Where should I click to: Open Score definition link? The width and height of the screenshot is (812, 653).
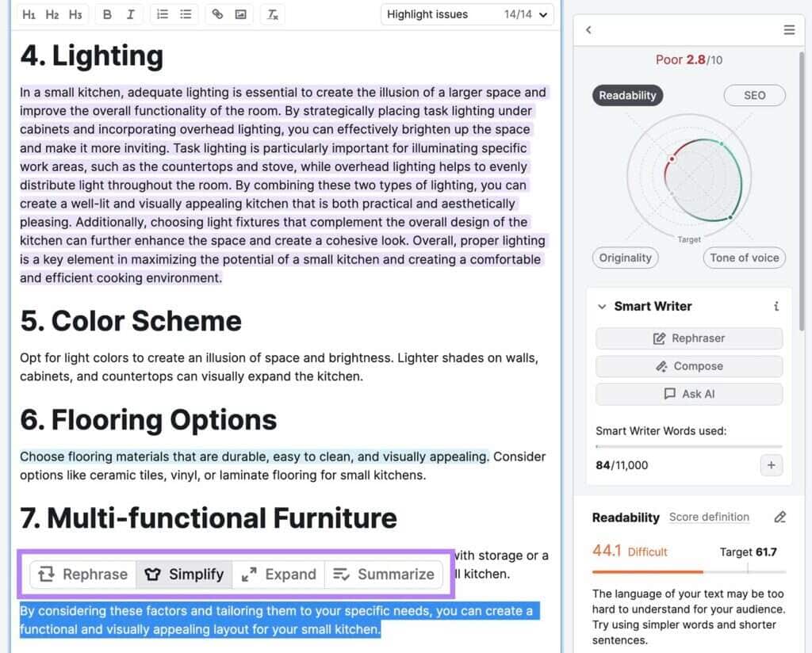pos(709,517)
